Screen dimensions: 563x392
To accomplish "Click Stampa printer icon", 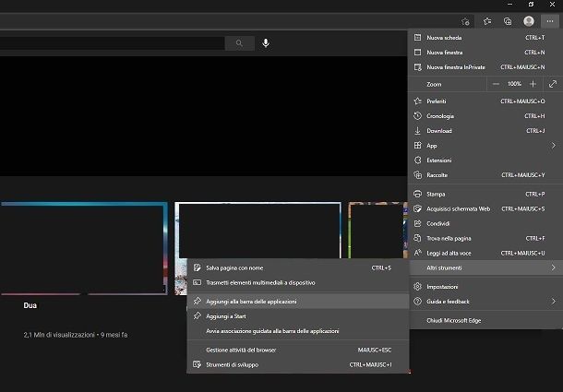I will click(417, 194).
